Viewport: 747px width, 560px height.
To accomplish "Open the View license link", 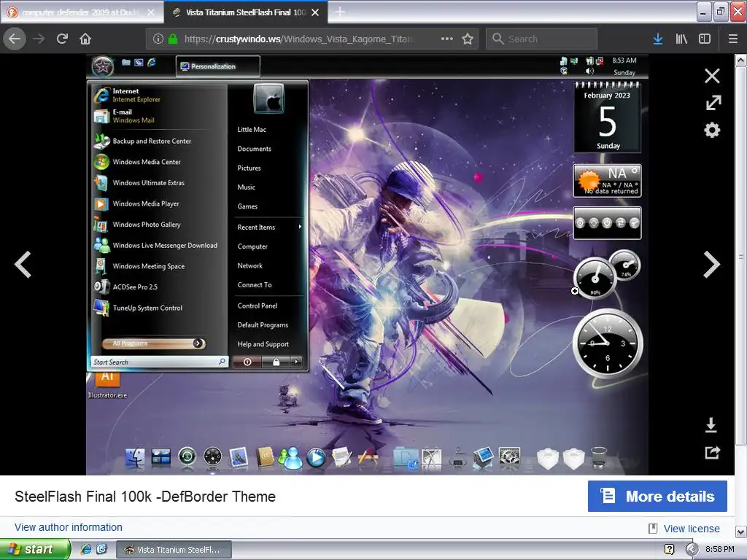I will [x=692, y=529].
